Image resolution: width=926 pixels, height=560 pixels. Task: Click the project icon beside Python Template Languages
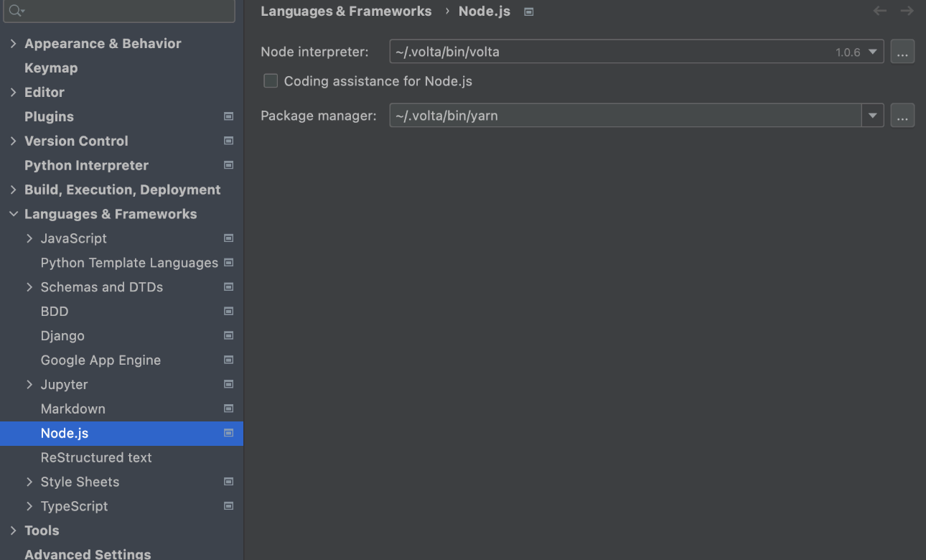click(228, 262)
